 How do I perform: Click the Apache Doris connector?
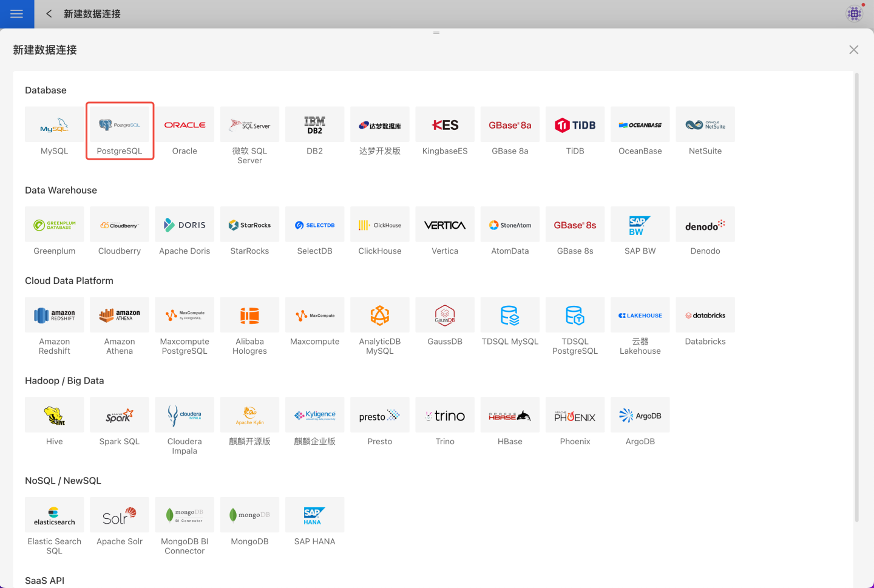click(x=185, y=225)
